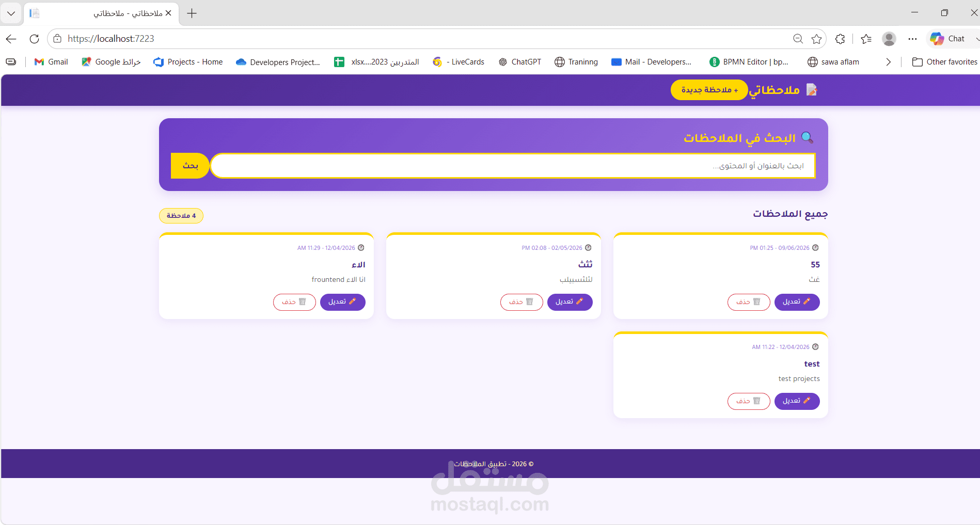Open the zoom magnifier in address bar
Image resolution: width=980 pixels, height=525 pixels.
click(x=798, y=39)
